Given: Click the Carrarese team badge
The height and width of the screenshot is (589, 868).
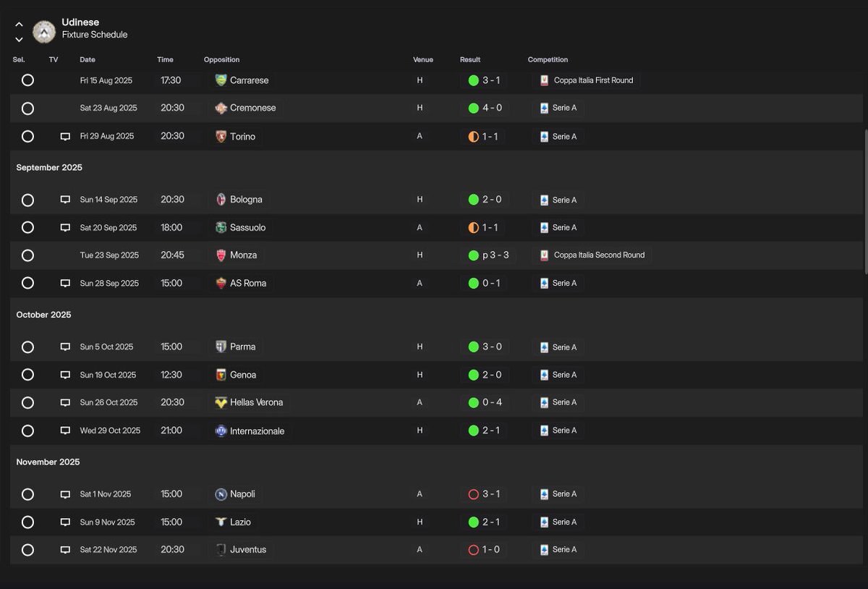Looking at the screenshot, I should coord(221,80).
